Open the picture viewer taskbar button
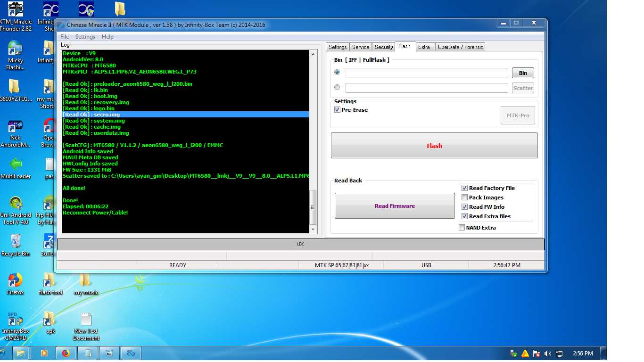 pyautogui.click(x=109, y=353)
